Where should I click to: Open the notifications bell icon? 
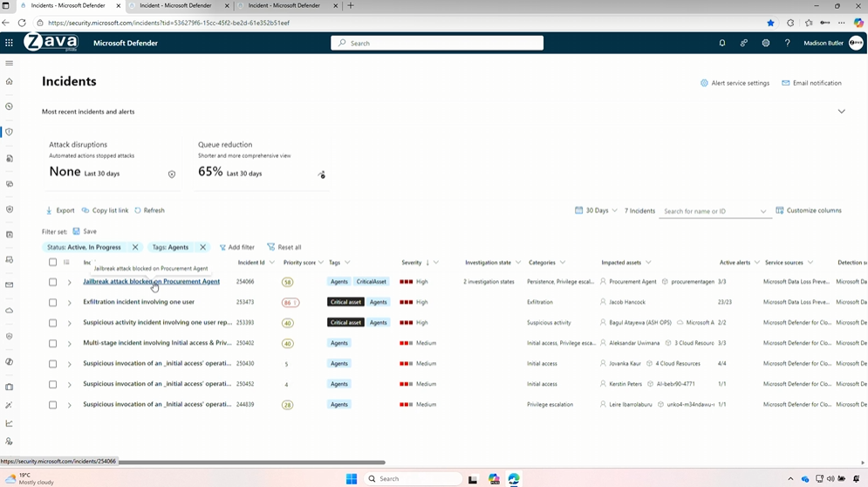721,43
